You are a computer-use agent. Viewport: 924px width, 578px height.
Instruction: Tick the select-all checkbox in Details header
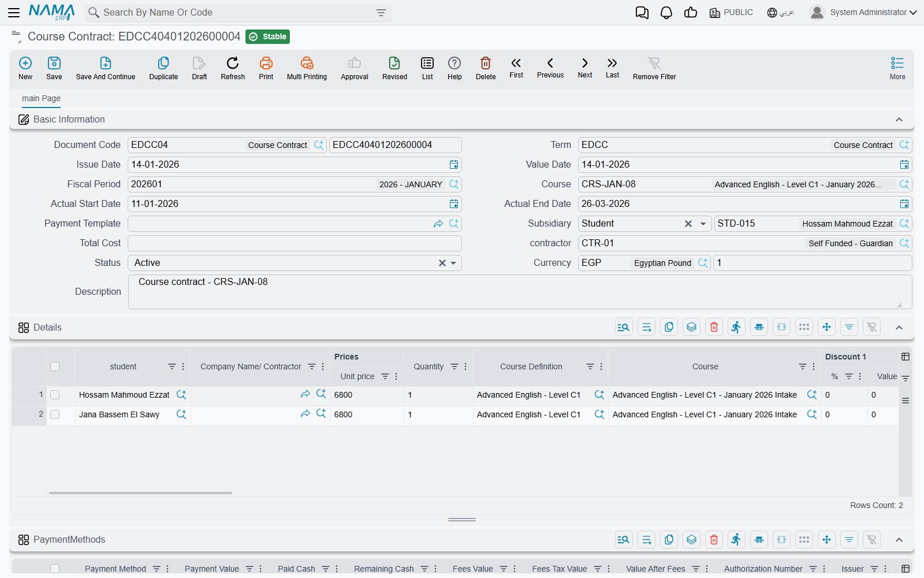point(55,366)
